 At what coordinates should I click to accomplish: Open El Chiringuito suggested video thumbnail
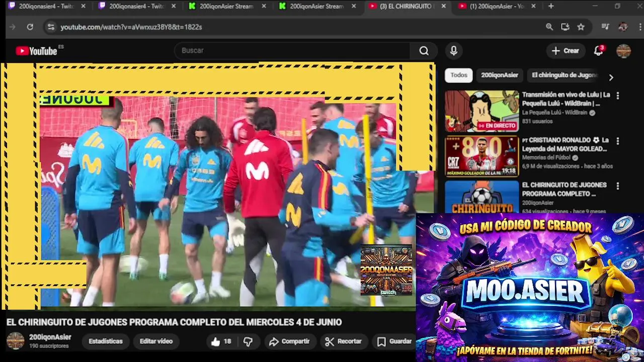coord(481,197)
